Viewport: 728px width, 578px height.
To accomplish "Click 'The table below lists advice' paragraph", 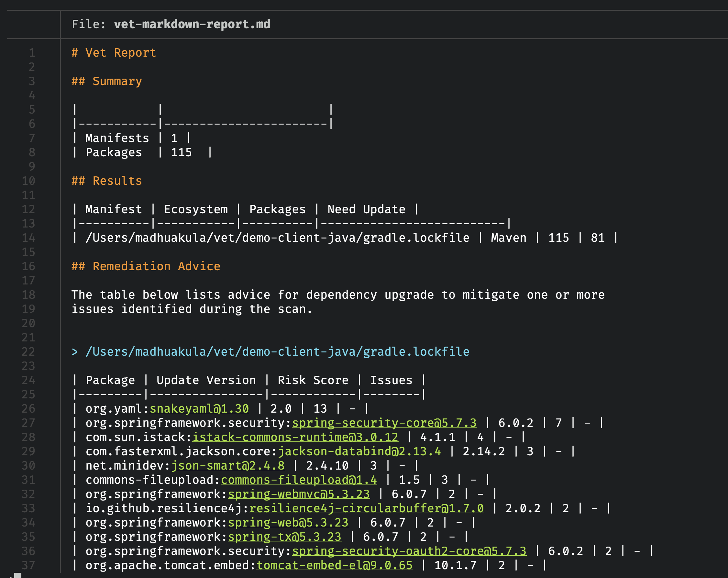I will coord(338,295).
